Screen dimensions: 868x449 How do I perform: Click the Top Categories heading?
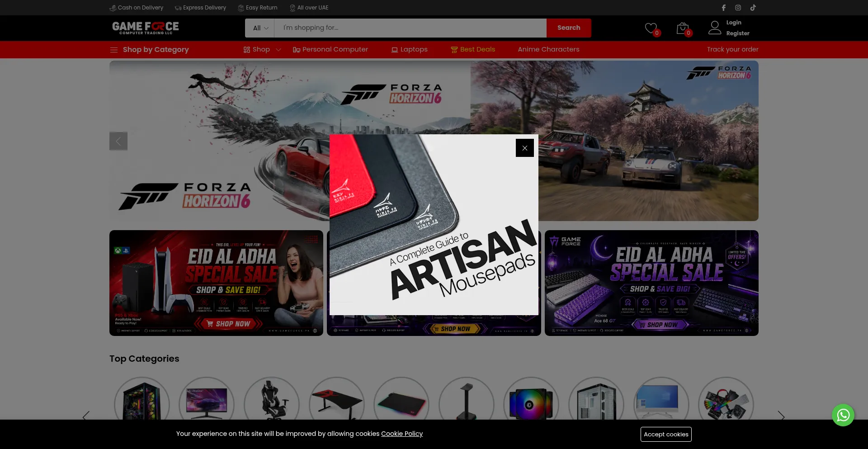click(144, 359)
